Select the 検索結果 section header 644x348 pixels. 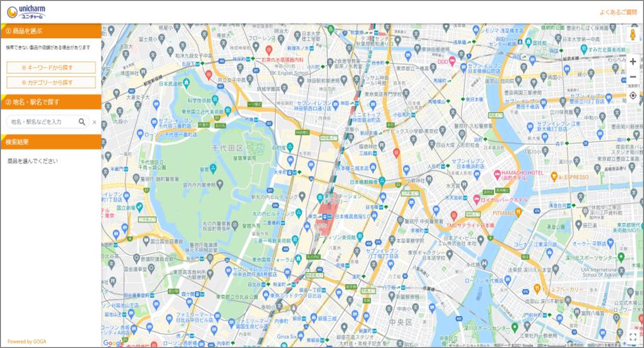click(x=51, y=142)
